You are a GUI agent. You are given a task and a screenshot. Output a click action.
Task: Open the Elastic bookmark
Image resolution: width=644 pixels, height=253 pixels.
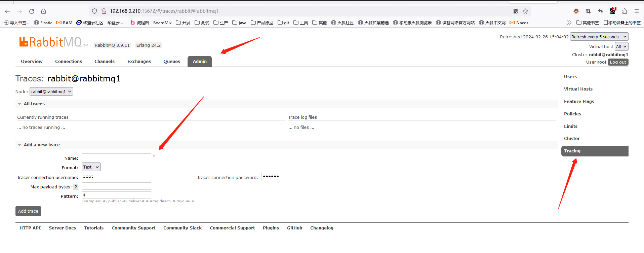43,23
